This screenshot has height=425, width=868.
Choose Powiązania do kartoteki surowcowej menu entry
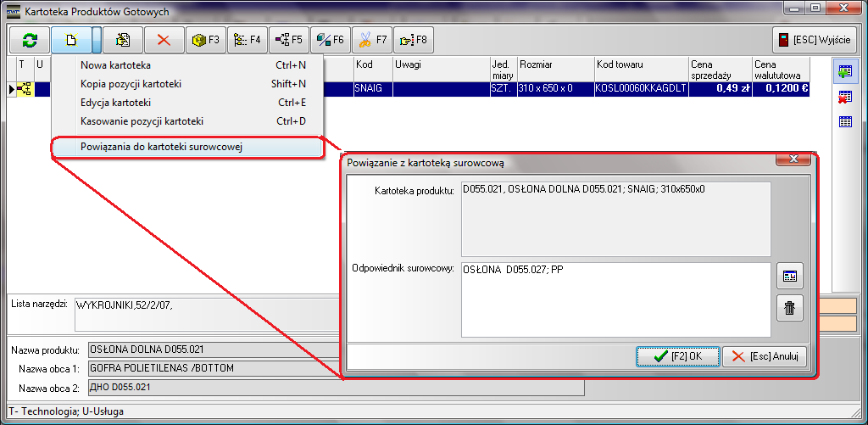pyautogui.click(x=161, y=147)
